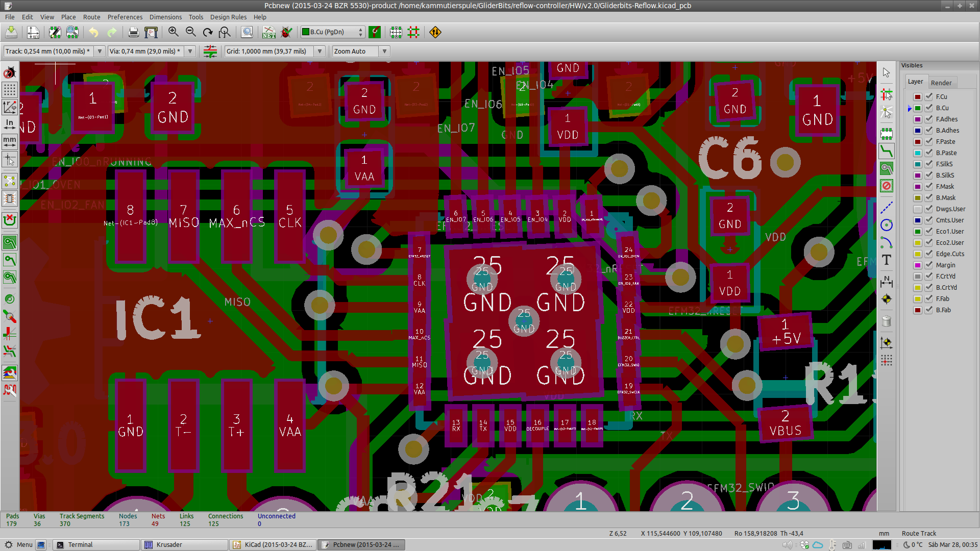
Task: Expand the Zoom Auto dropdown
Action: [x=384, y=51]
